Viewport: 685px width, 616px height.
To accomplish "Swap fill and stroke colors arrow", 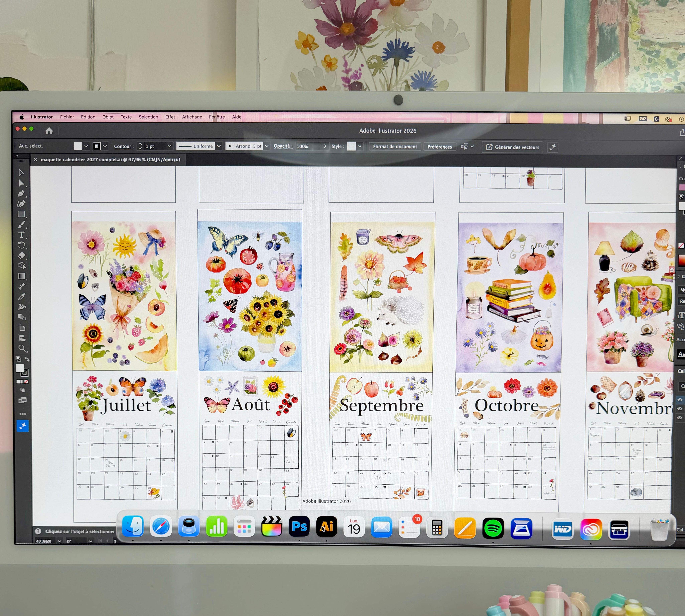I will [x=27, y=359].
